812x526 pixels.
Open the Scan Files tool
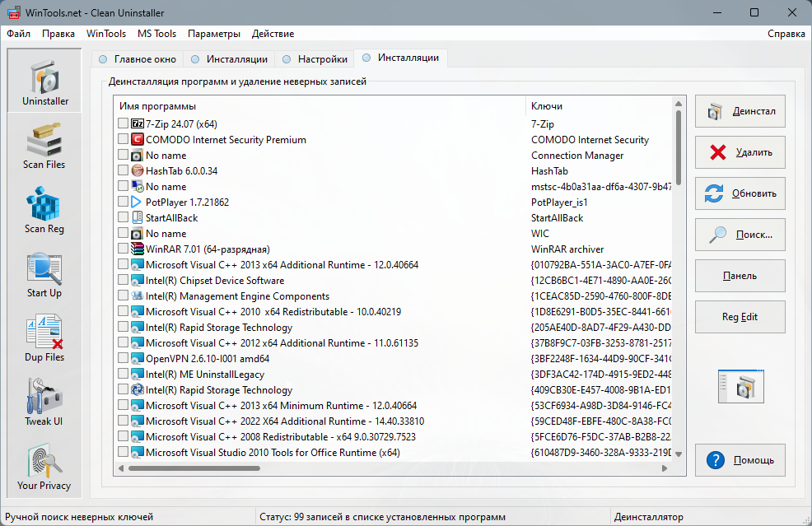(44, 146)
